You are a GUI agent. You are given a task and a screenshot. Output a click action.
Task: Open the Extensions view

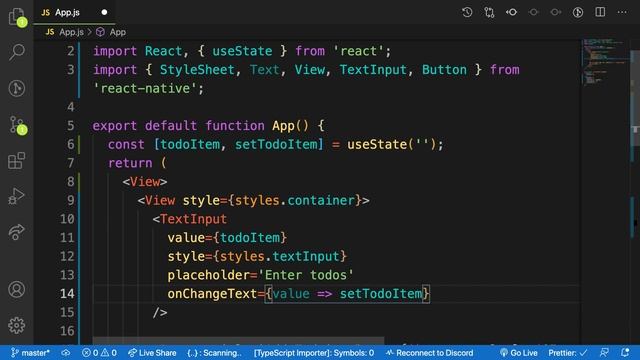(17, 160)
